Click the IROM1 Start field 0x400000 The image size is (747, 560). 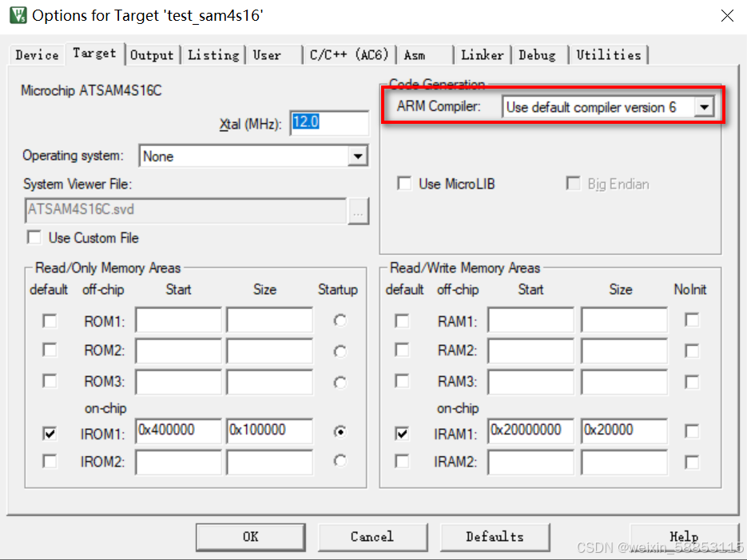tap(179, 431)
